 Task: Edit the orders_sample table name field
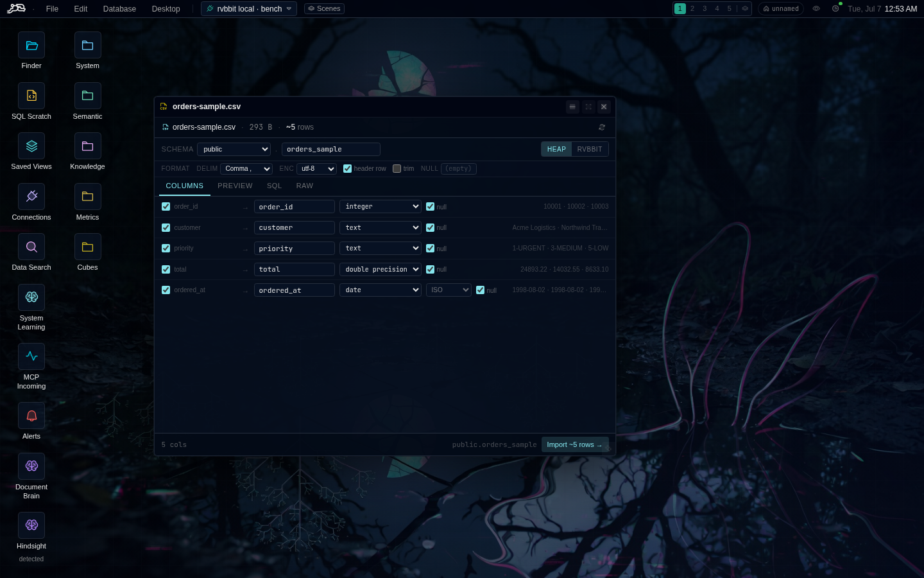point(331,149)
